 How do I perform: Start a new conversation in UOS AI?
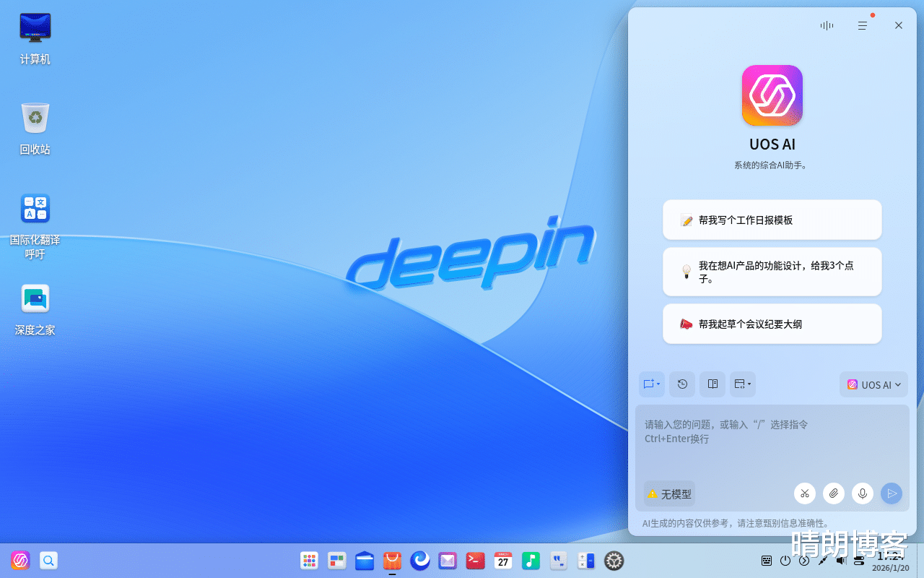pyautogui.click(x=651, y=384)
